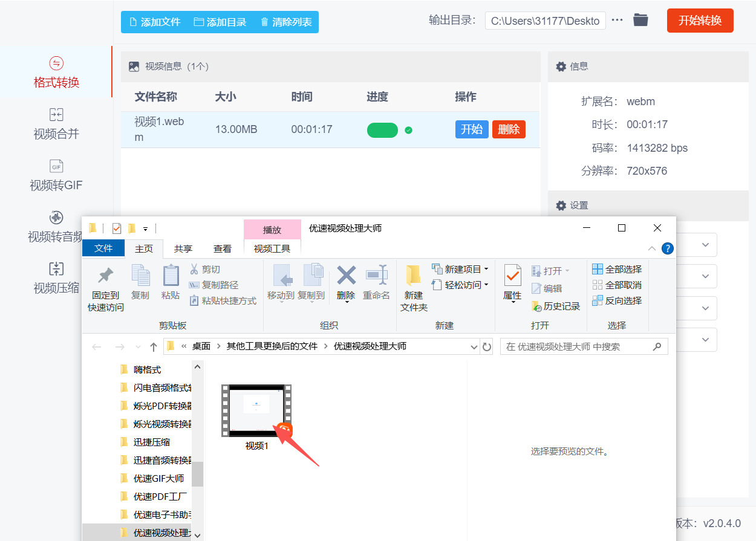The image size is (756, 541).
Task: Open the 视频工具 contextual tab
Action: 272,248
